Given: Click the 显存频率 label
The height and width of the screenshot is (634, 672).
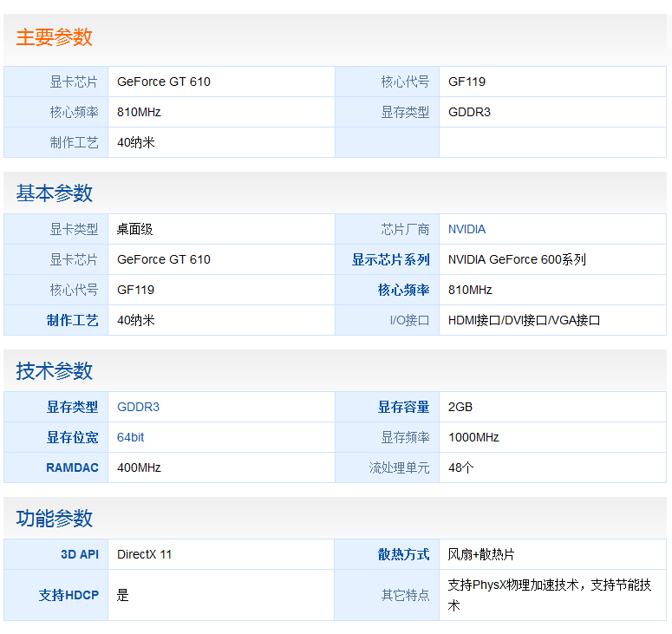Looking at the screenshot, I should click(405, 438).
